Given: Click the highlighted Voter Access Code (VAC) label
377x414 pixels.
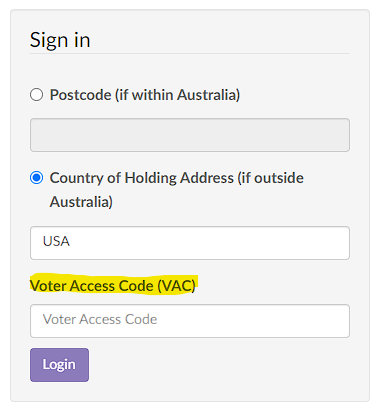Looking at the screenshot, I should coord(113,286).
